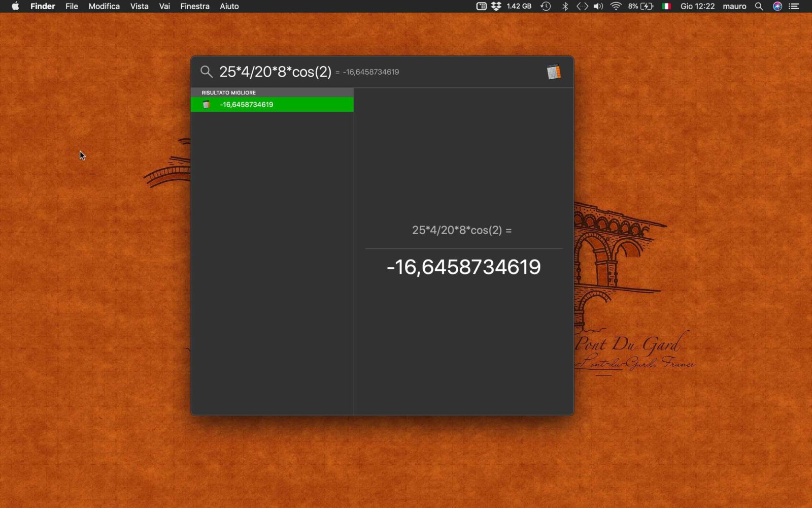Click the inline = -16,6458734619 in search bar

click(x=367, y=72)
